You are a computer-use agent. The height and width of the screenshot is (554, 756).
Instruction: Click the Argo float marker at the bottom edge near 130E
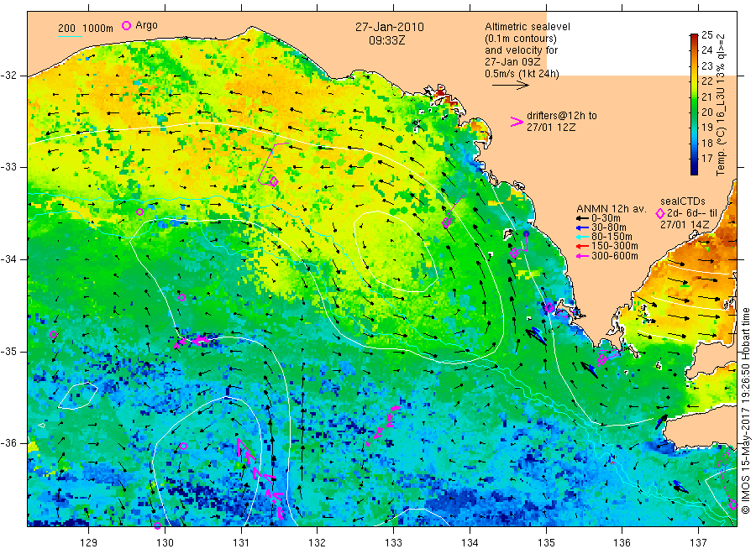point(157,525)
